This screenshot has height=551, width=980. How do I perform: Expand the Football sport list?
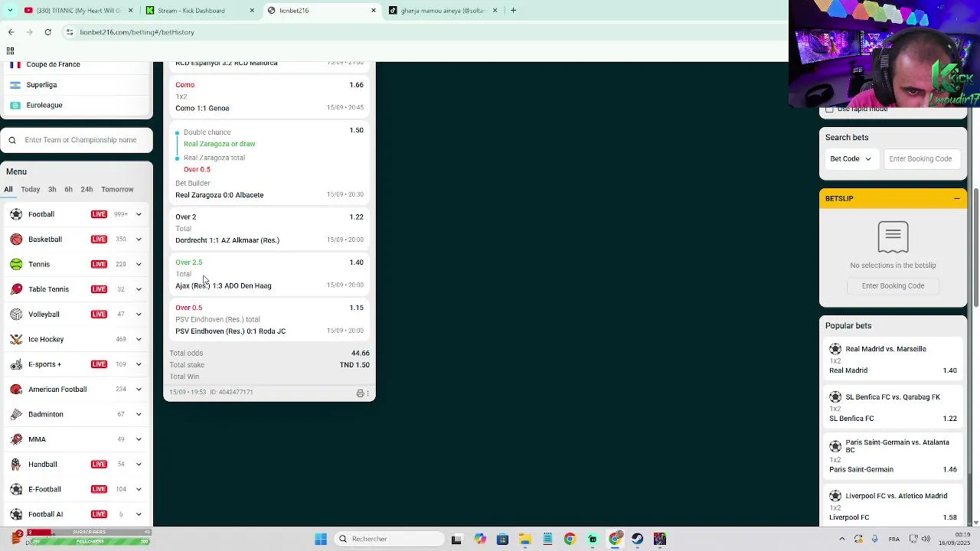pyautogui.click(x=139, y=214)
